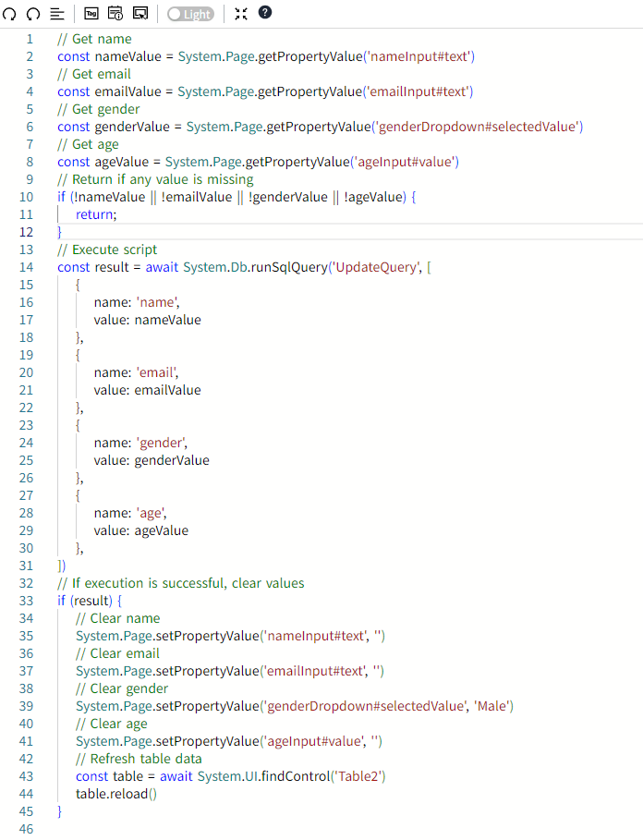Click the '// Execute script' comment
643x840 pixels.
tap(107, 250)
